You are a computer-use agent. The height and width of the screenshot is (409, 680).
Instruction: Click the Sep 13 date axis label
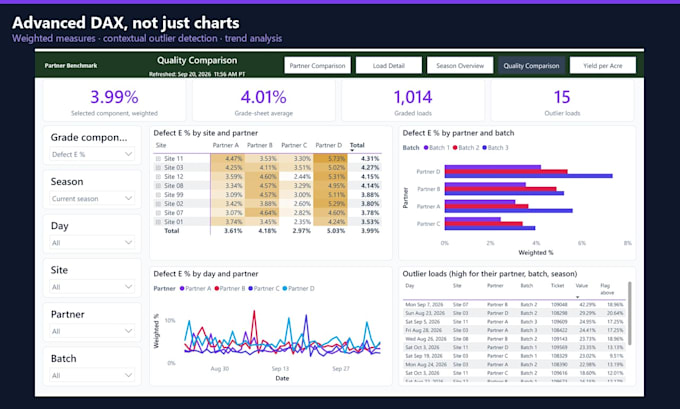(280, 369)
